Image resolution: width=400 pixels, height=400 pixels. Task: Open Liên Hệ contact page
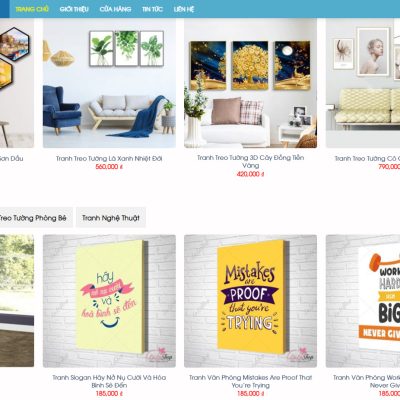click(x=184, y=9)
